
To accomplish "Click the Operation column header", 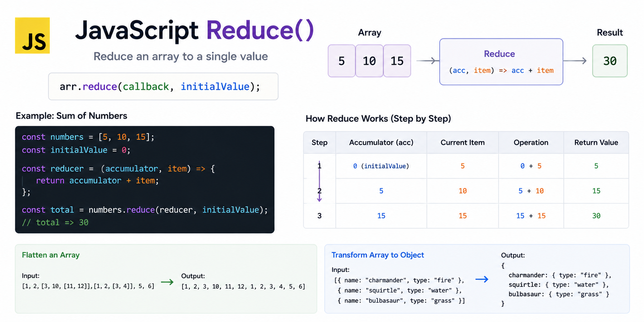I will (x=531, y=143).
